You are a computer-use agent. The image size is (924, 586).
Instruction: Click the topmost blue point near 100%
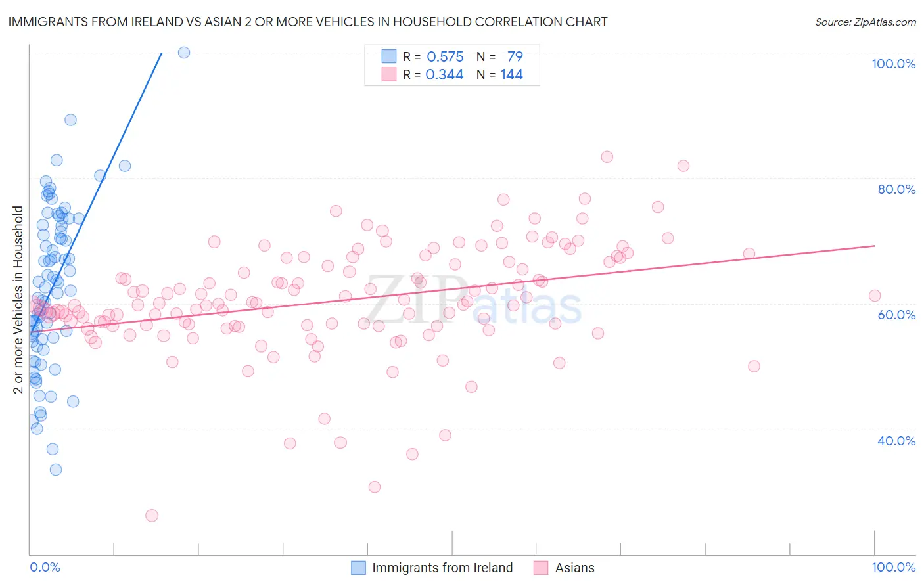point(184,53)
